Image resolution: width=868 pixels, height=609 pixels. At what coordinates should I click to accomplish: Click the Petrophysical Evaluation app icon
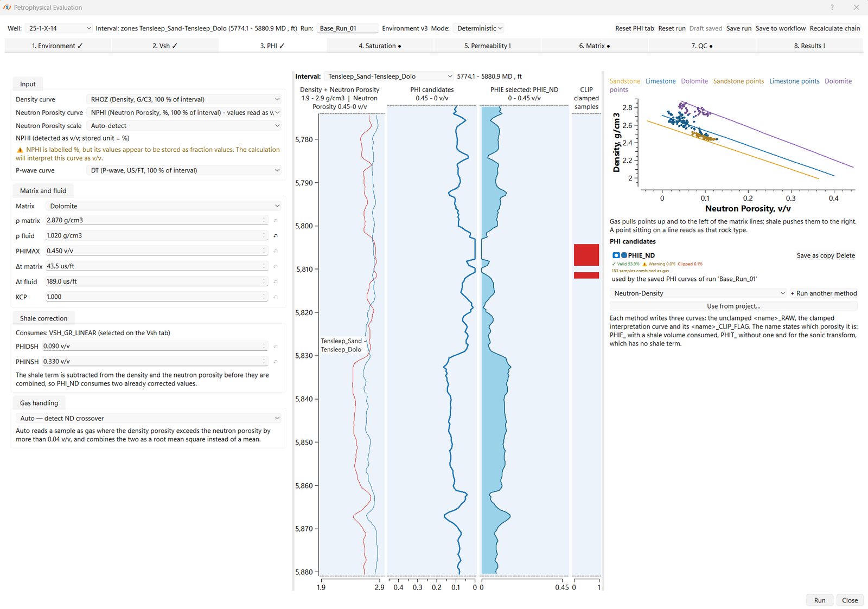7,8
